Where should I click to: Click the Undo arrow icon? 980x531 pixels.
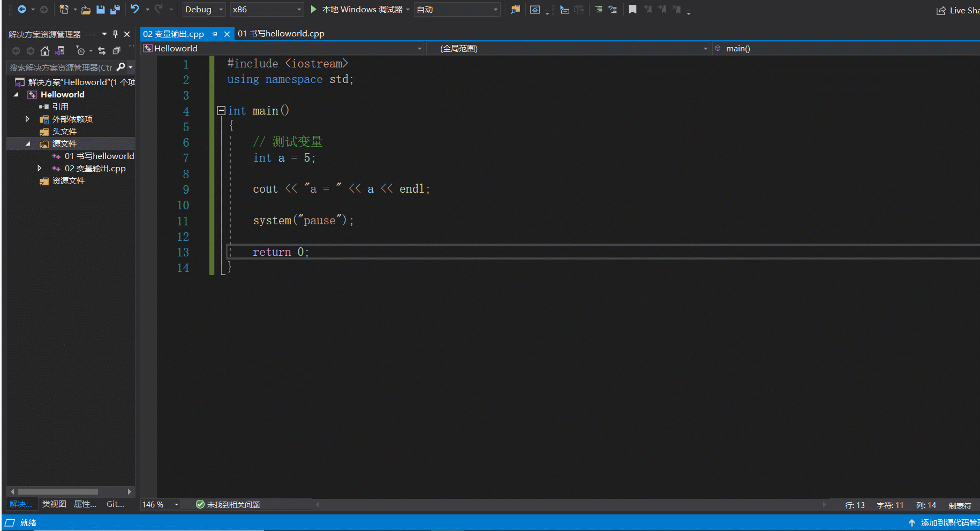click(135, 9)
